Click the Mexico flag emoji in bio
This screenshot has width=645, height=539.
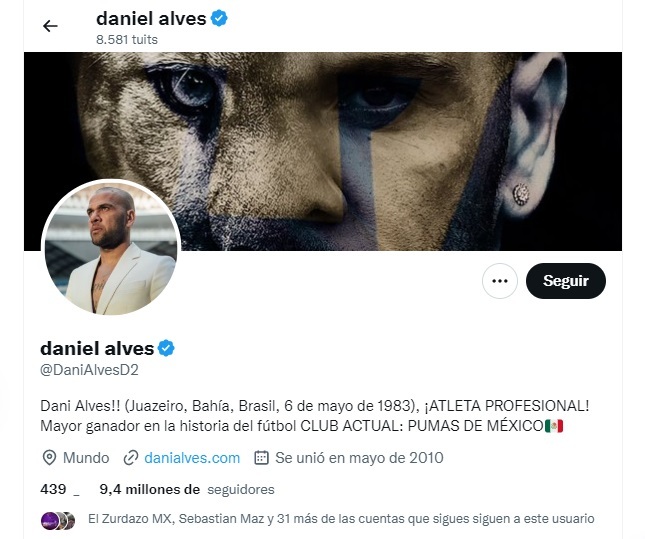pos(554,426)
